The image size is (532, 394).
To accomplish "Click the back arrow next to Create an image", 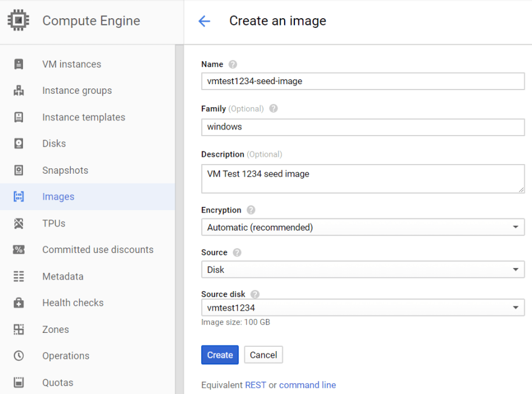I will 204,21.
